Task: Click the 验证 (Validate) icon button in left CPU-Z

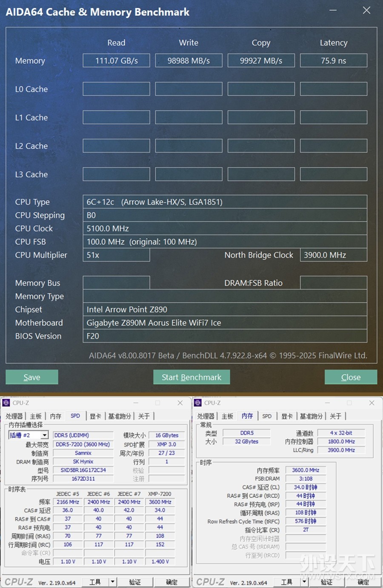Action: [135, 582]
